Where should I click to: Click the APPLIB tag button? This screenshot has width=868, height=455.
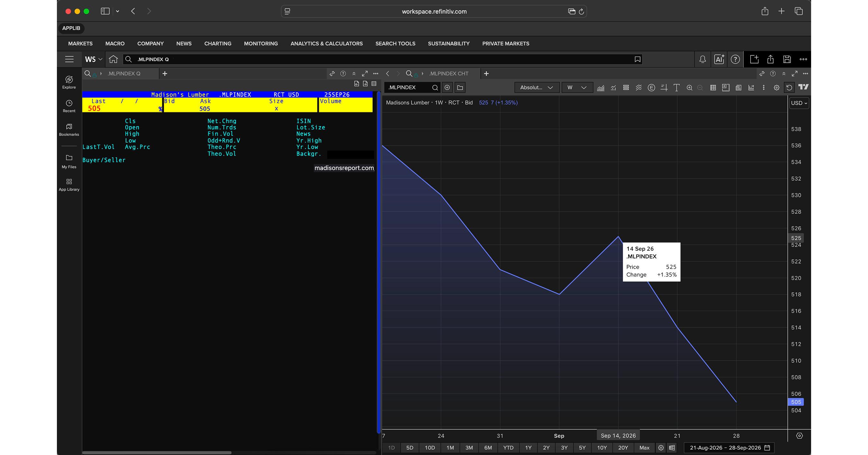pyautogui.click(x=71, y=28)
